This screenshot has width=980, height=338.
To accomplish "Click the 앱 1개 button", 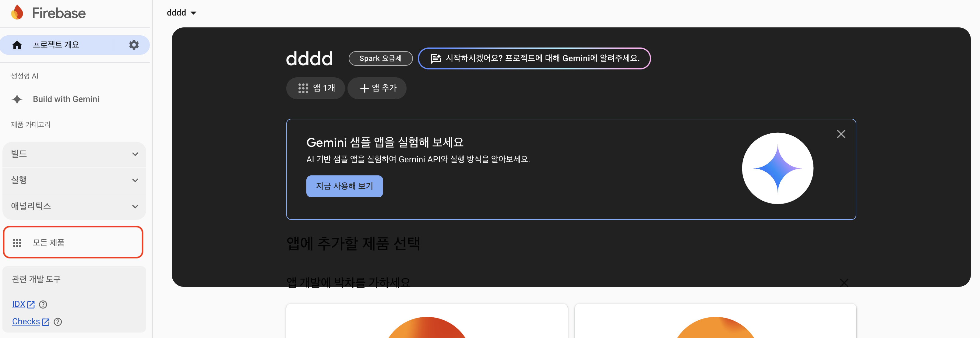I will coord(316,89).
